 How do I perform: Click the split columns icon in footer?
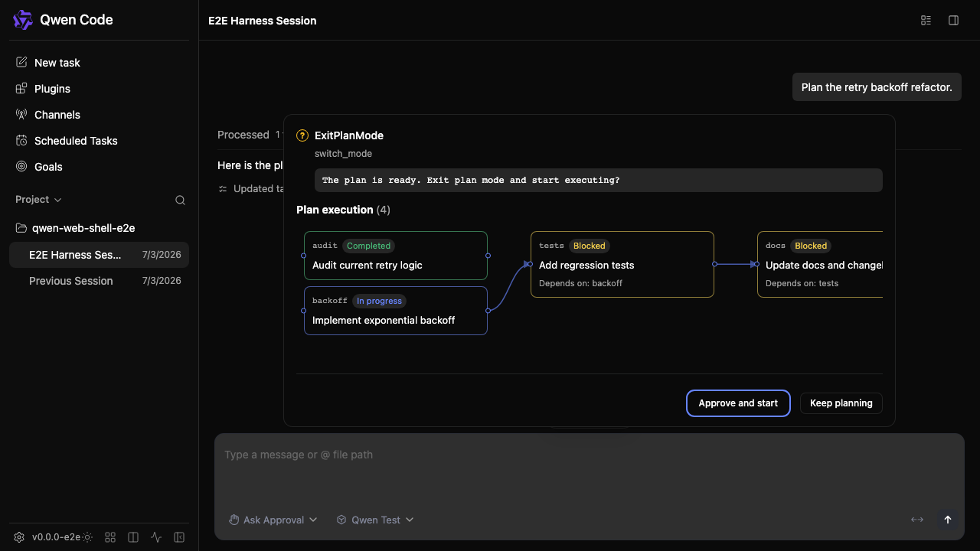click(133, 537)
